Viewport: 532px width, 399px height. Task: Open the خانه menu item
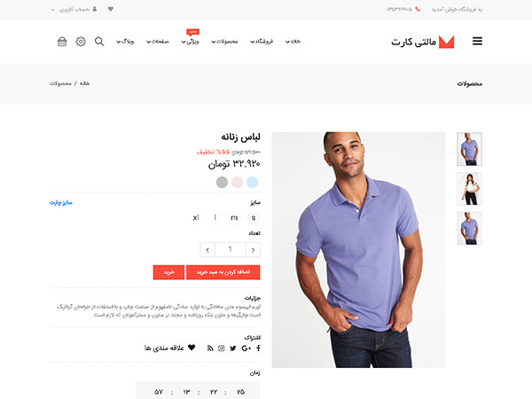293,42
